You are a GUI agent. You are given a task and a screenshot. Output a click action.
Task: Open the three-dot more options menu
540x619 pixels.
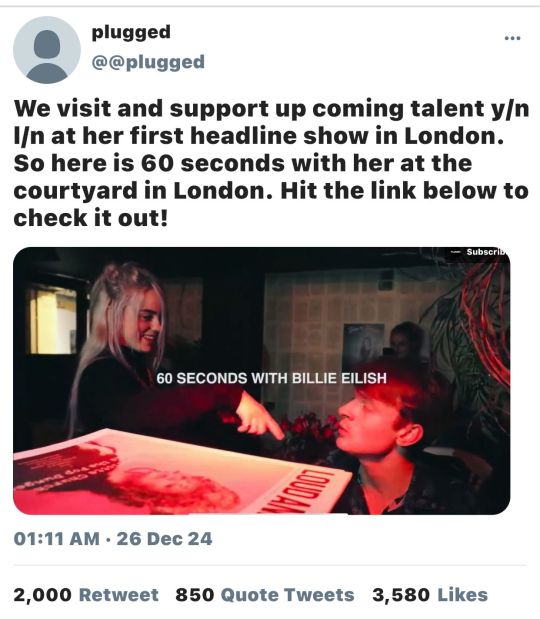point(512,38)
